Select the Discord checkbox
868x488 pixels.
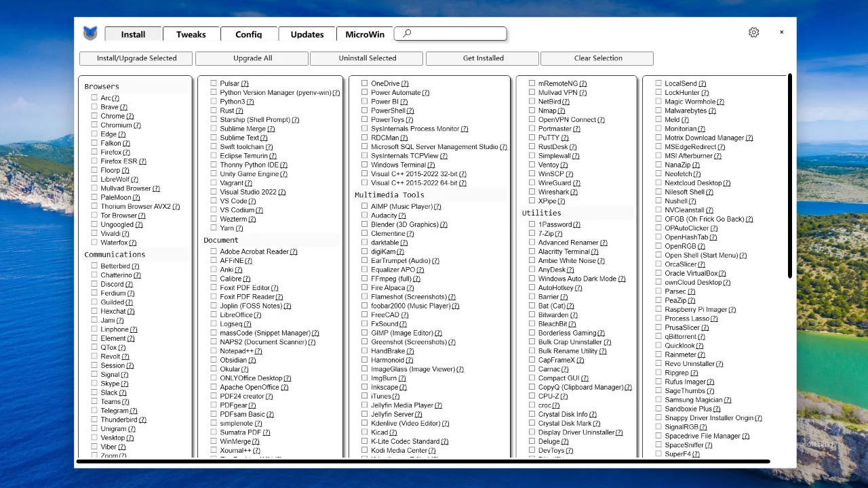[95, 284]
